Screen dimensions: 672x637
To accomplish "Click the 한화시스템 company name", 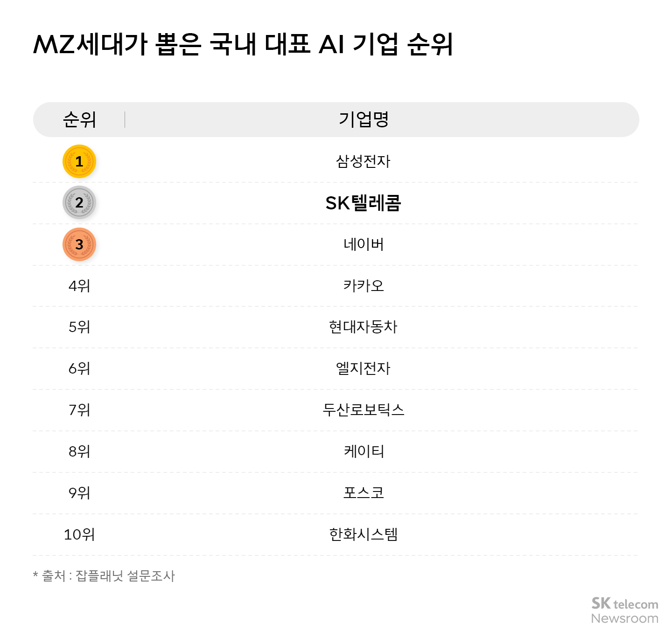I will [x=363, y=534].
